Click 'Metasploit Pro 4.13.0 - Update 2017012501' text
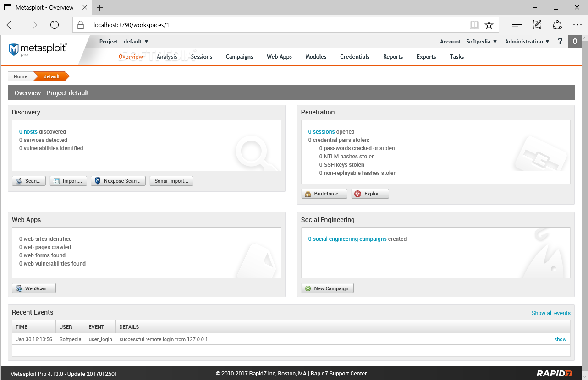 64,374
